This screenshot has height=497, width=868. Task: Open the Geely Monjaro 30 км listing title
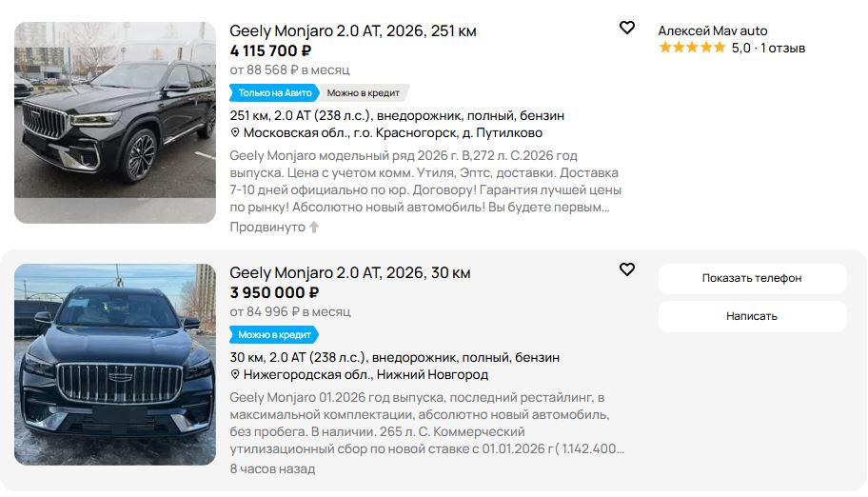point(349,273)
